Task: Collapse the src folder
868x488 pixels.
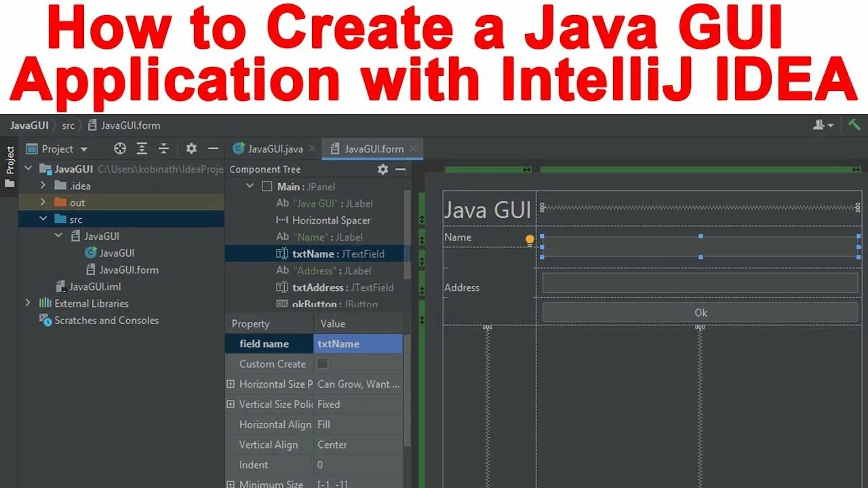Action: 43,219
